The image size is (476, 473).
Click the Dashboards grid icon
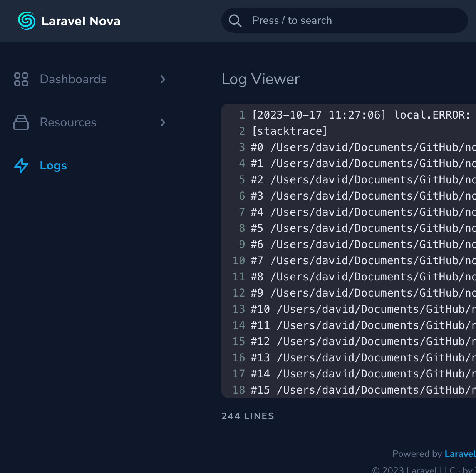[x=21, y=79]
